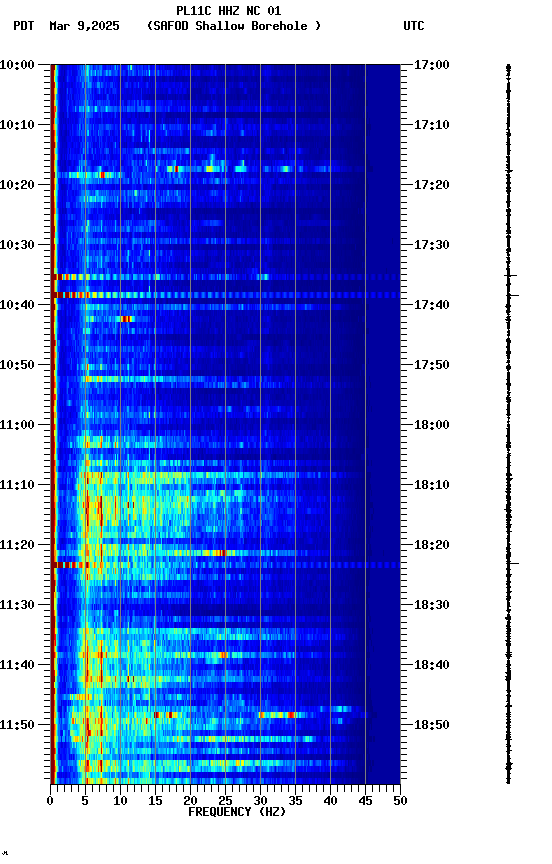Click the '17:10' UTC time label
The height and width of the screenshot is (864, 552).
[x=432, y=125]
